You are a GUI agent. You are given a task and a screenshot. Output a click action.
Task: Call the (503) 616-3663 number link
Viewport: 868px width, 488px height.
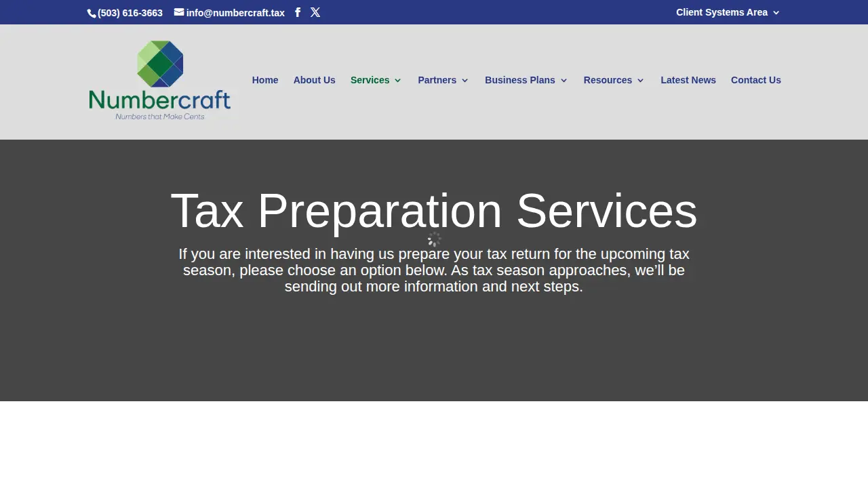pos(130,13)
